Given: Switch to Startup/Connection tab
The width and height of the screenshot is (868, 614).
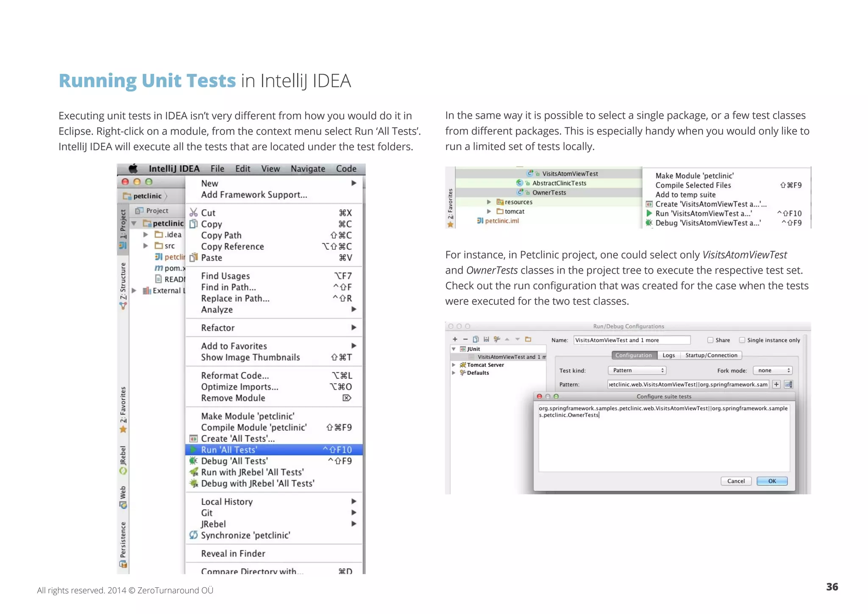Looking at the screenshot, I should (x=711, y=355).
